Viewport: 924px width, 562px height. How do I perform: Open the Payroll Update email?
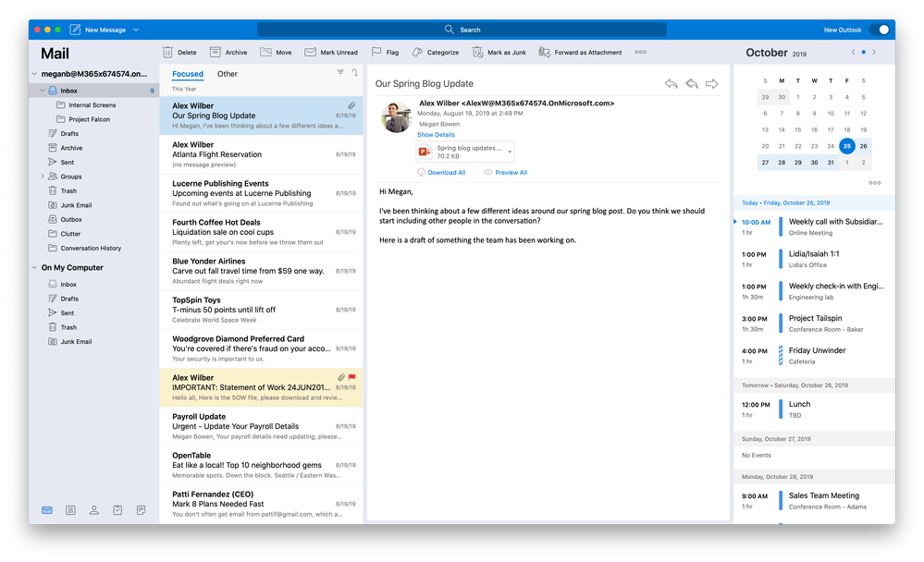(x=262, y=426)
